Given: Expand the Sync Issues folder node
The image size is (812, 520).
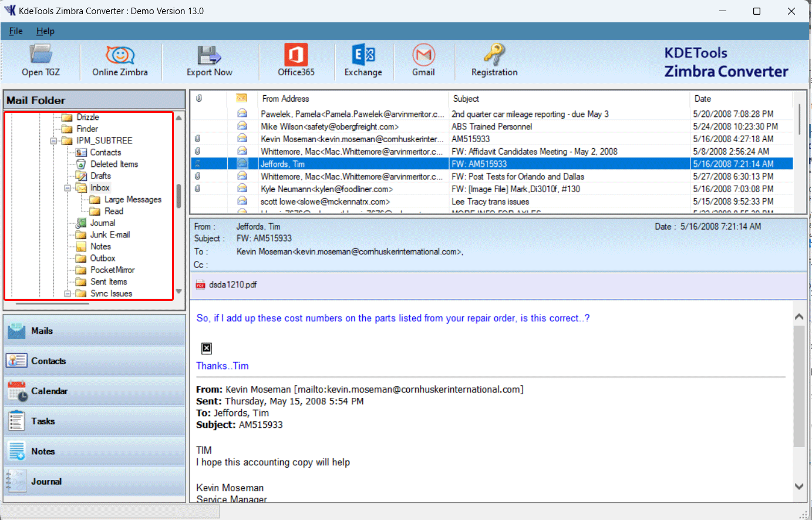Looking at the screenshot, I should pyautogui.click(x=68, y=294).
